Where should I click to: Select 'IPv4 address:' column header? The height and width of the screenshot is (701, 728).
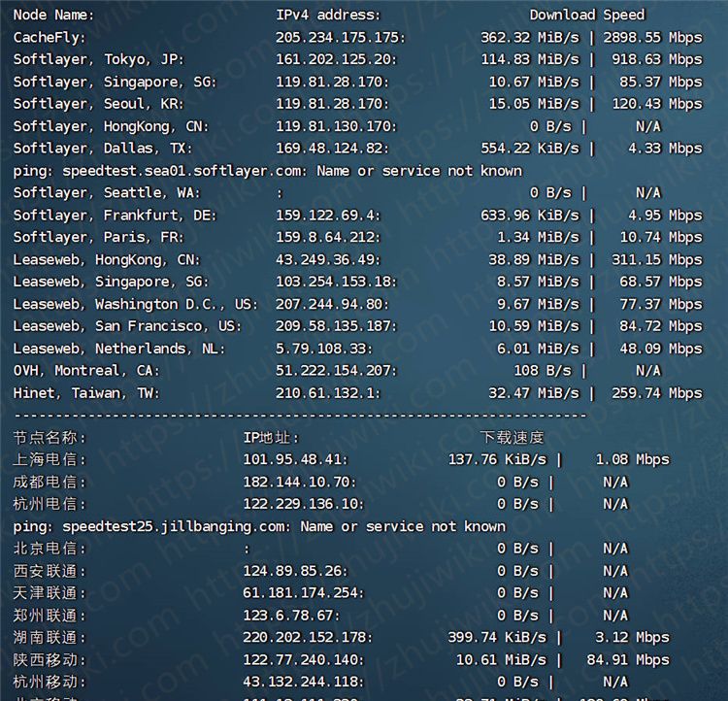coord(328,15)
